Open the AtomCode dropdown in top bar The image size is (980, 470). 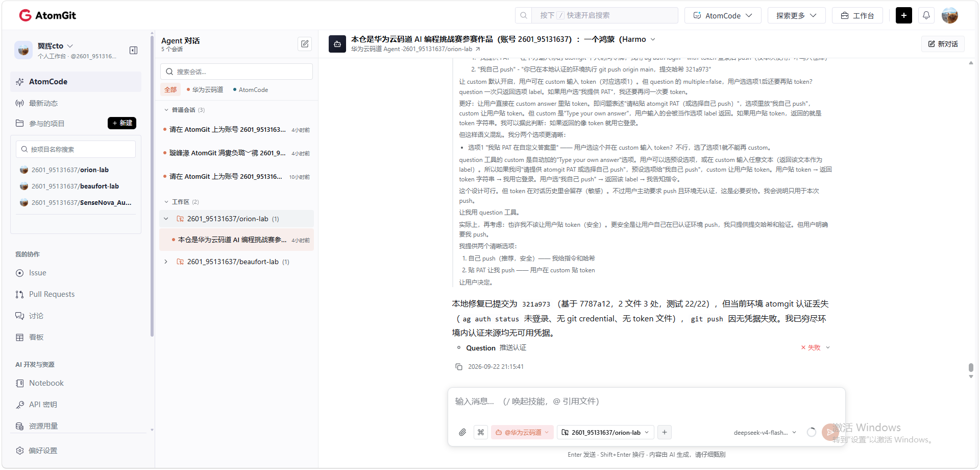click(x=723, y=15)
